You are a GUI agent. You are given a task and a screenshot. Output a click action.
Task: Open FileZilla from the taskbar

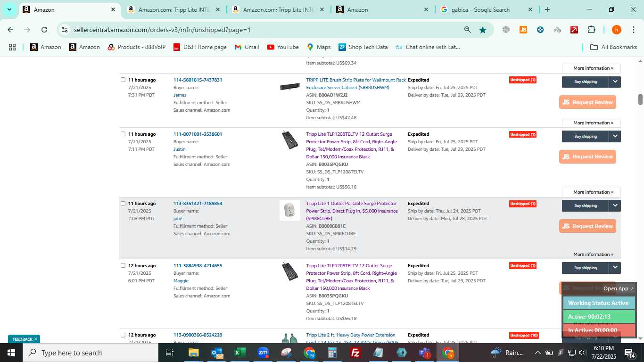pyautogui.click(x=355, y=353)
